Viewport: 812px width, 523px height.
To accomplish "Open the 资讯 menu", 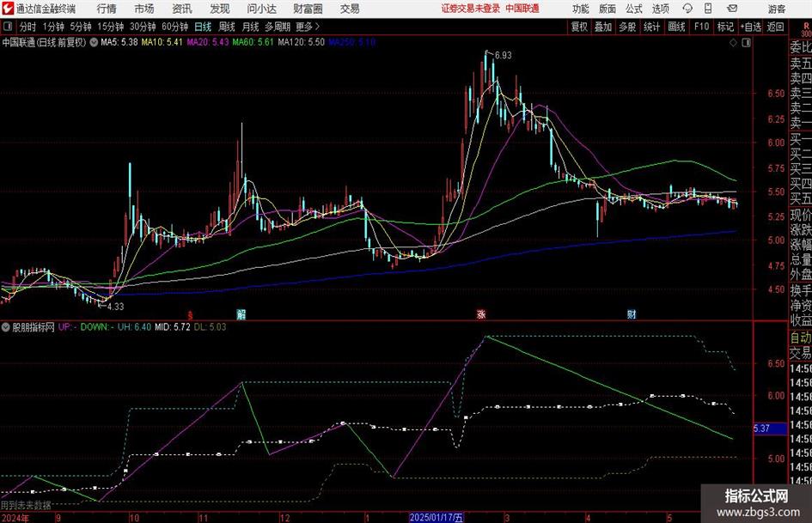I will coord(182,9).
